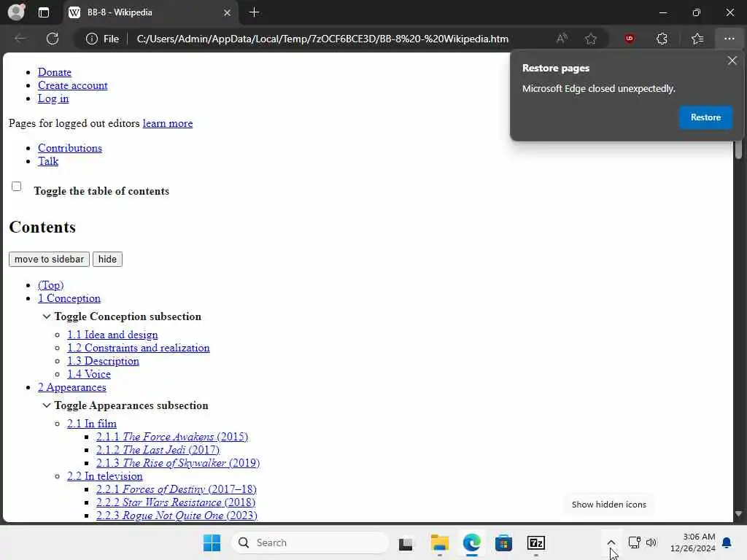The height and width of the screenshot is (560, 747).
Task: Add this page to favorites with the star icon
Action: point(591,39)
